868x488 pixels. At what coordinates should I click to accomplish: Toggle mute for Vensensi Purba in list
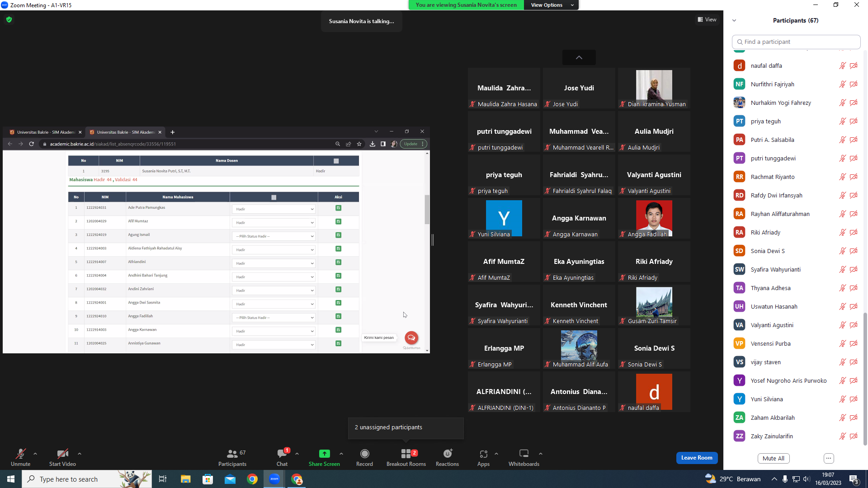842,343
